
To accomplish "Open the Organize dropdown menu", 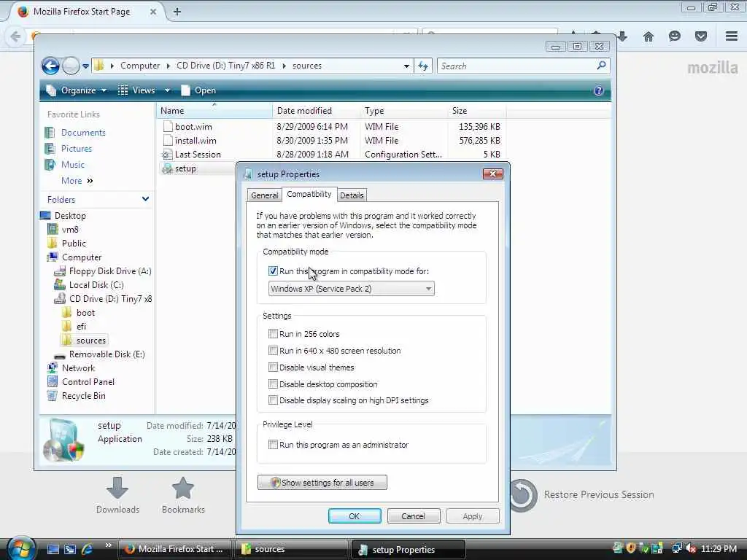I will 76,90.
